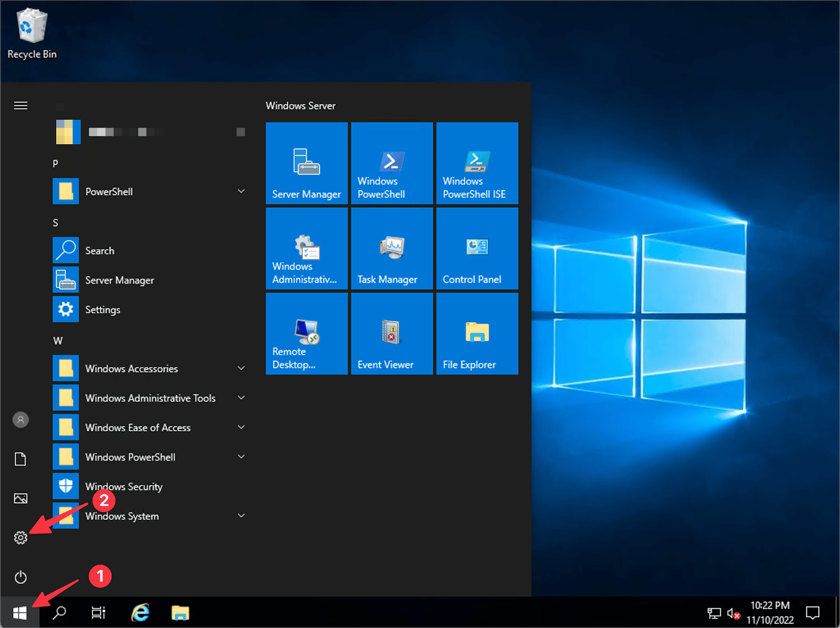Screen dimensions: 840x628
Task: Open the File Explorer tile
Action: [477, 334]
